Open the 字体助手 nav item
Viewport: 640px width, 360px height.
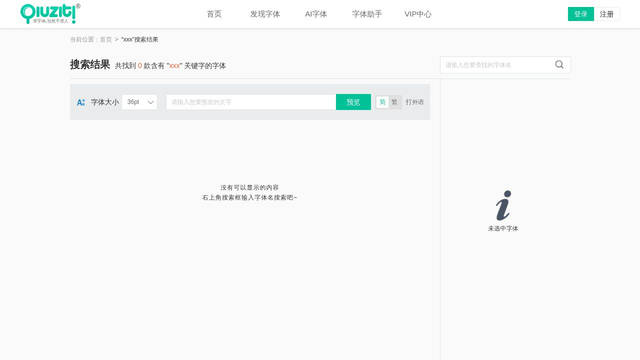367,14
